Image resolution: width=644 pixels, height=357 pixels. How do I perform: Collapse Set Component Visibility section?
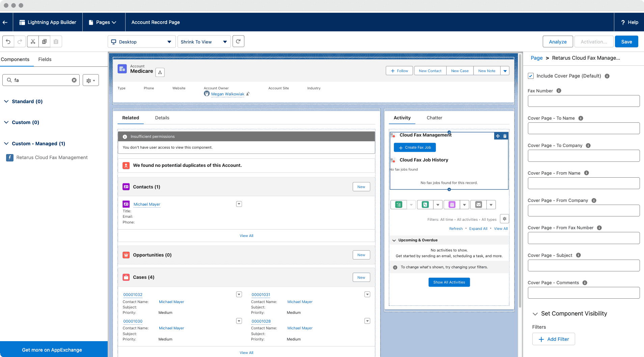click(x=535, y=314)
